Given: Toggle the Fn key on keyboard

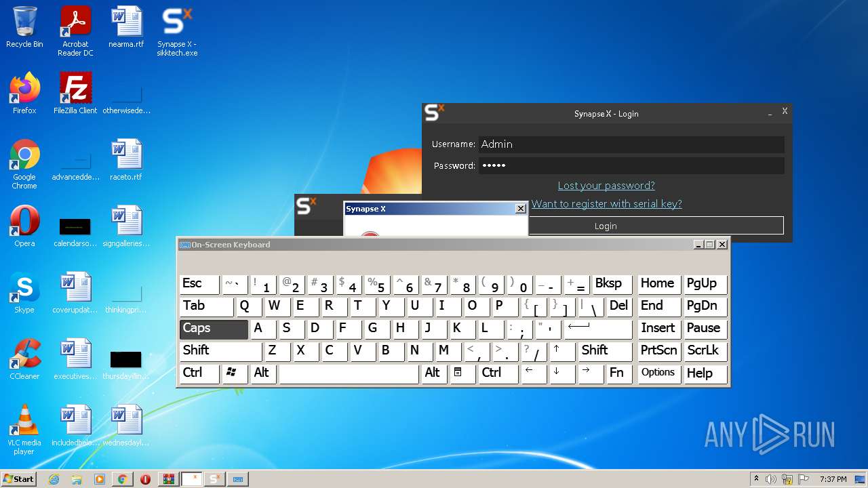Looking at the screenshot, I should 619,373.
